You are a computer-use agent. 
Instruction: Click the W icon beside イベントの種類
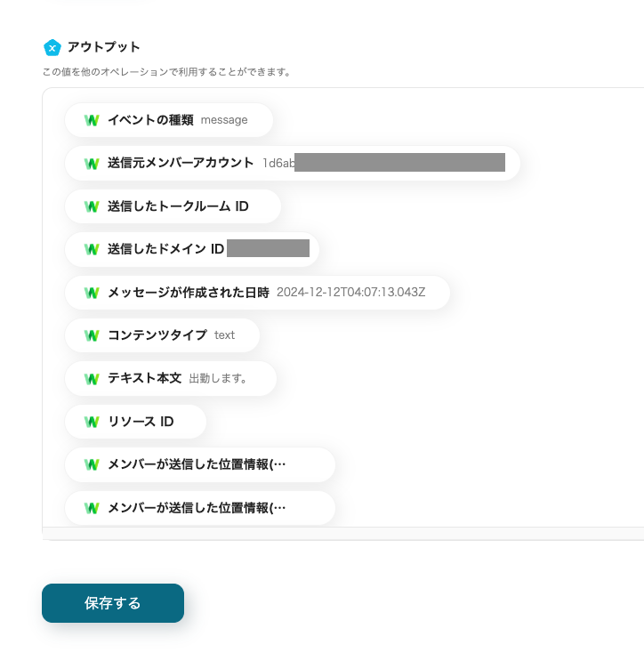91,120
